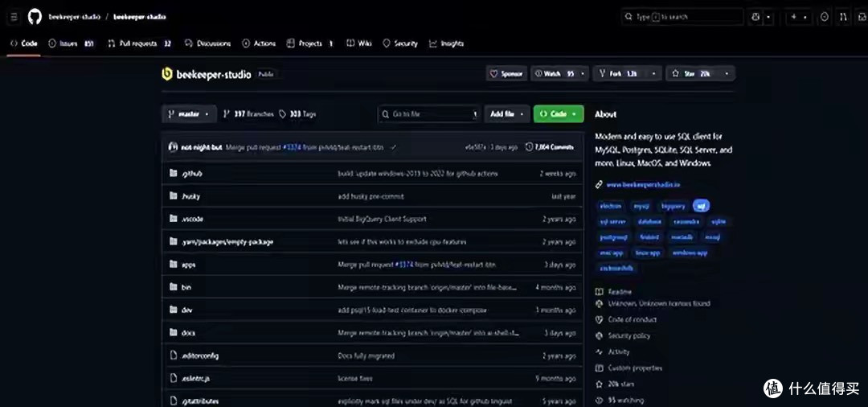Click folder icon for docs row
Viewport: 868px width, 407px height.
[x=174, y=332]
